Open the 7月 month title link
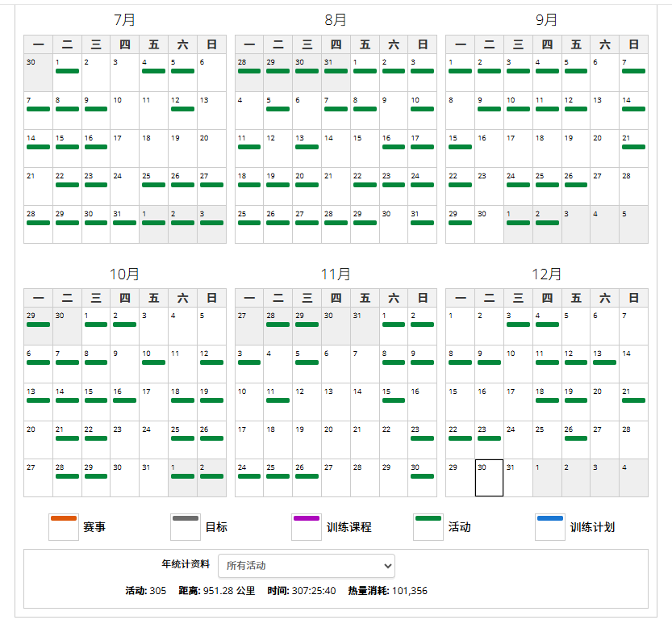Viewport: 672px width, 624px height. 125,20
